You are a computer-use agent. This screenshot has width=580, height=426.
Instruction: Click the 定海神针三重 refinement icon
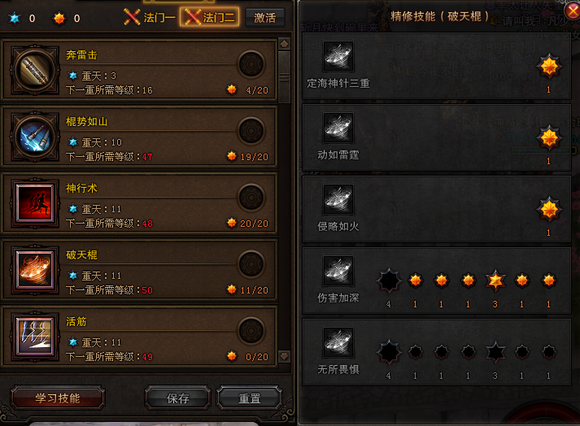338,57
